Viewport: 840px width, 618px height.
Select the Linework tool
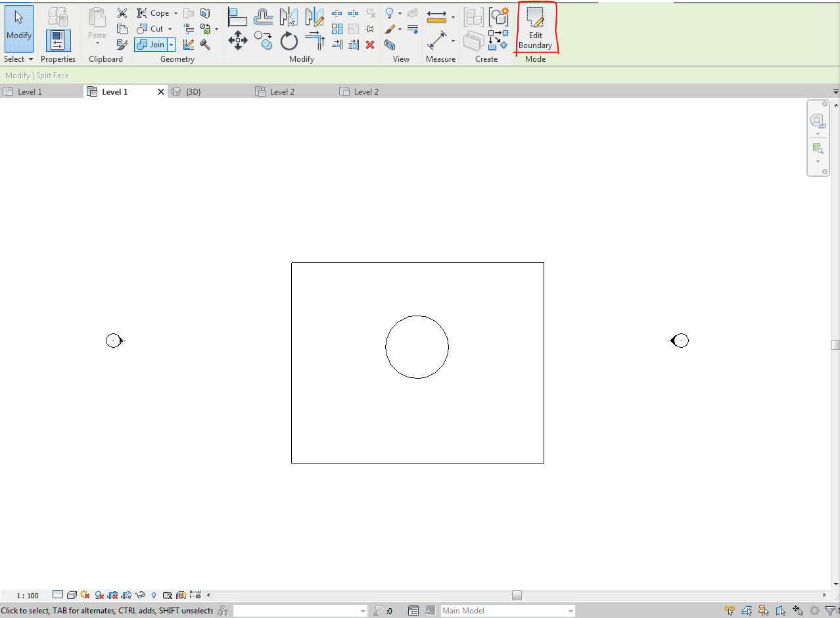coord(413,29)
